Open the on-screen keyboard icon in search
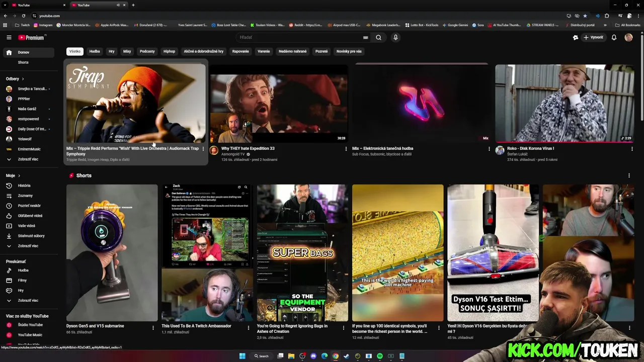 click(366, 37)
